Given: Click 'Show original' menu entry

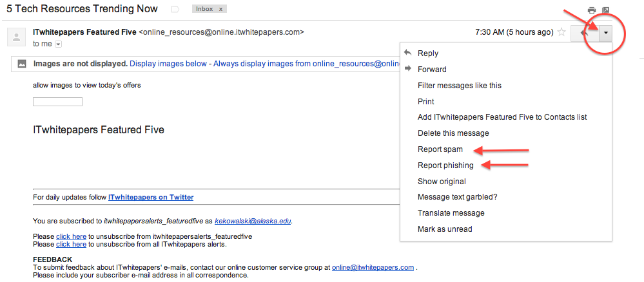Looking at the screenshot, I should (x=442, y=182).
